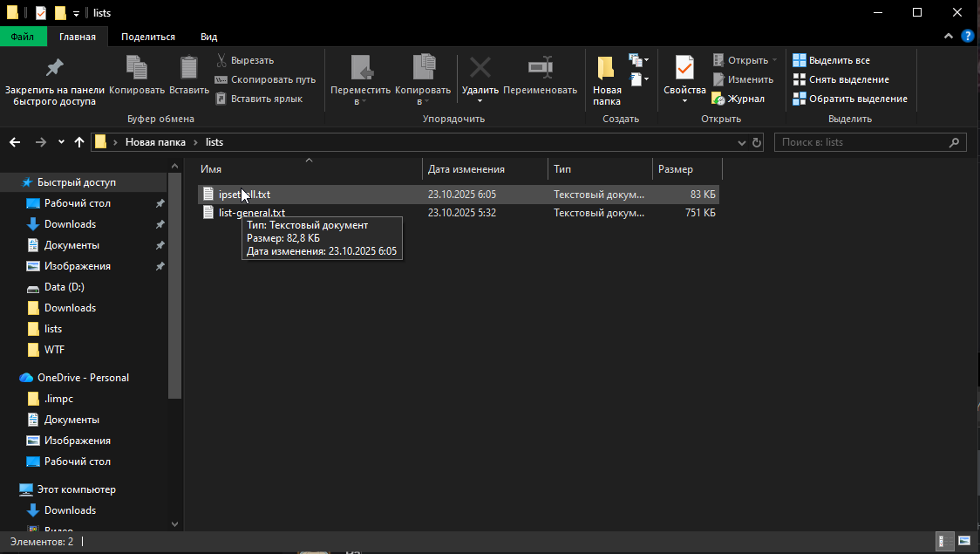Screen dimensions: 980x554
Task: Open Этот компьютер in sidebar
Action: (x=76, y=489)
